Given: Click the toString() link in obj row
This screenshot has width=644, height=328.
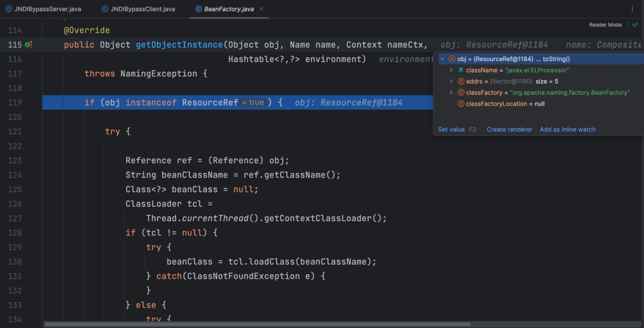Looking at the screenshot, I should point(556,59).
